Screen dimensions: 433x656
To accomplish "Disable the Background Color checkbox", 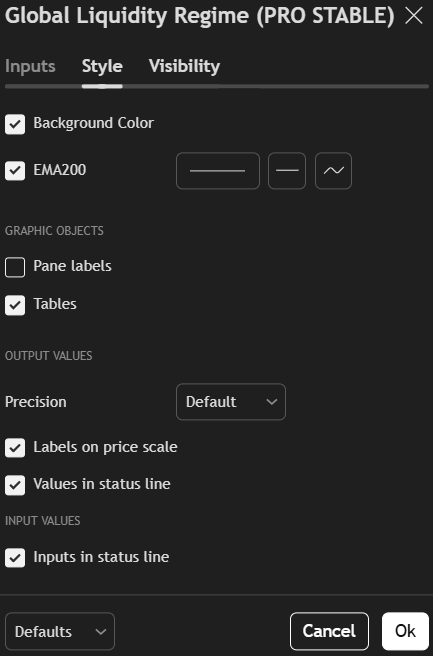I will click(x=15, y=124).
